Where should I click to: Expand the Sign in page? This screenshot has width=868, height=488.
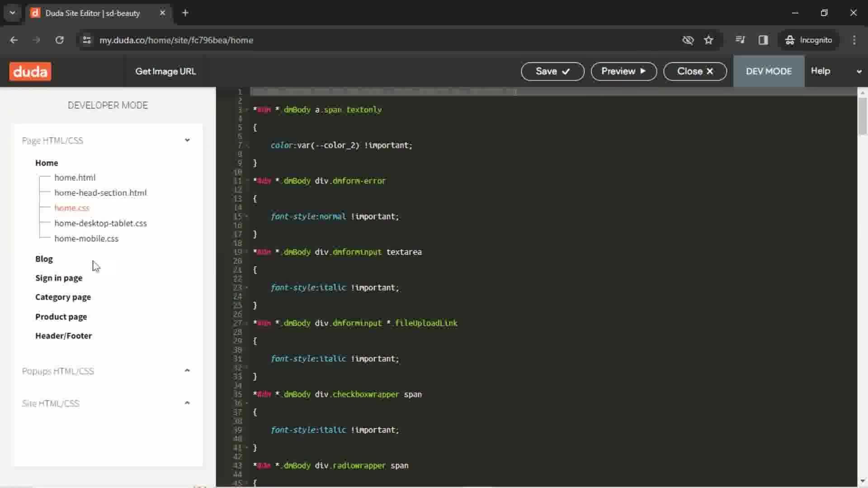(59, 278)
